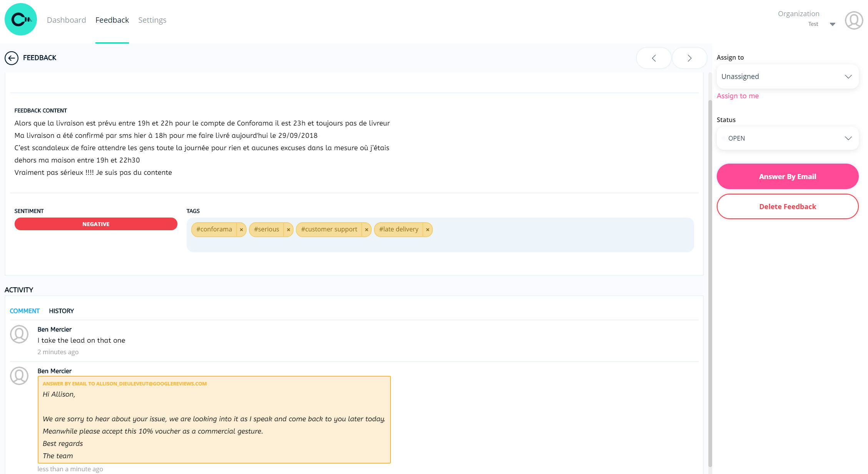Click the back arrow next to FEEDBACK
868x474 pixels.
[x=12, y=58]
